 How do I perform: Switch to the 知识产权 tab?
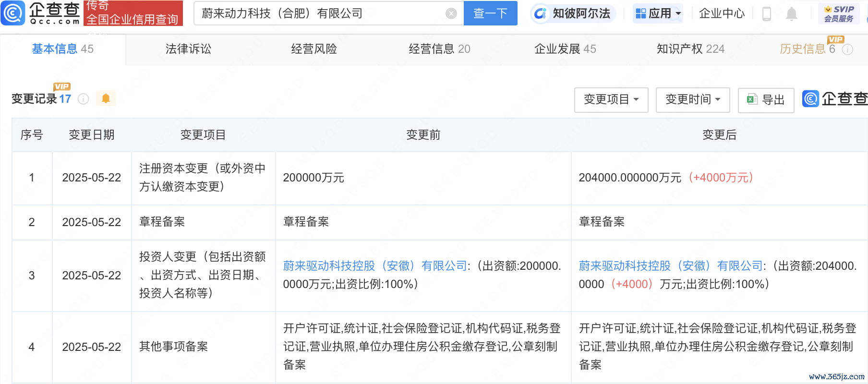[x=690, y=49]
